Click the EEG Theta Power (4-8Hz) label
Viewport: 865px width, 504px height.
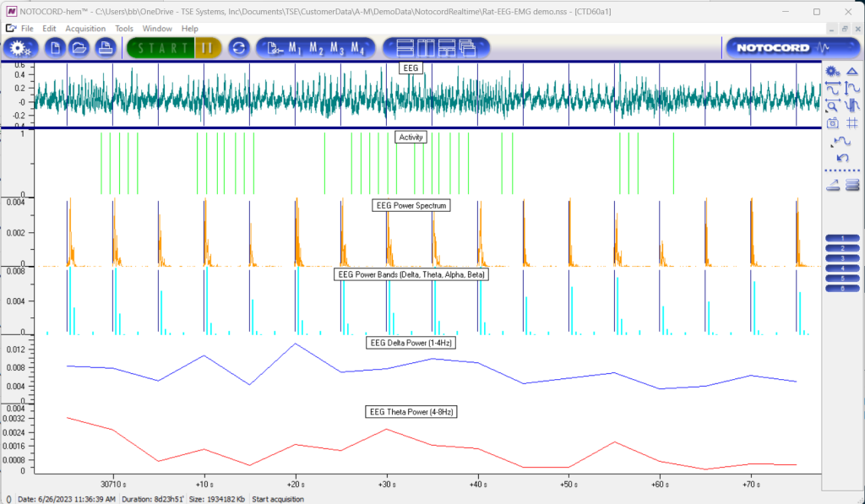pyautogui.click(x=411, y=412)
